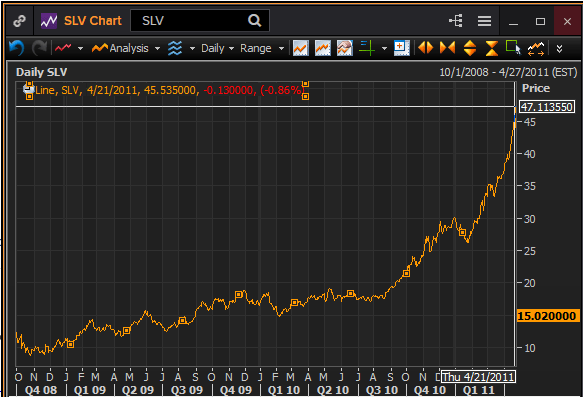Click the orange 15.020000 price marker

coord(548,316)
